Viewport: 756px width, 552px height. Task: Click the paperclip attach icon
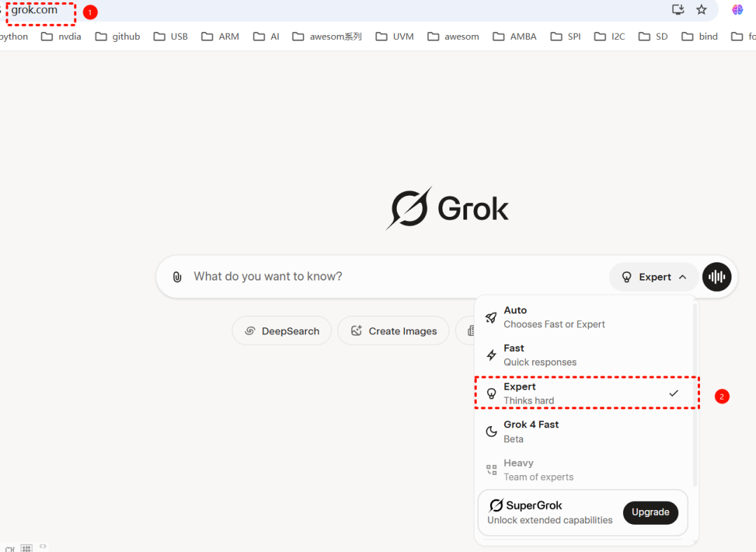(177, 277)
